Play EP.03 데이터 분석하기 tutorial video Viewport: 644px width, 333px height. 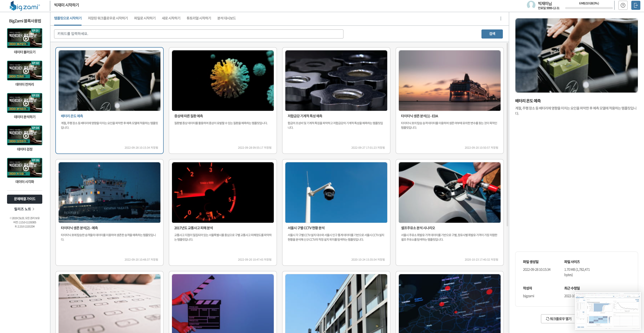[x=25, y=103]
